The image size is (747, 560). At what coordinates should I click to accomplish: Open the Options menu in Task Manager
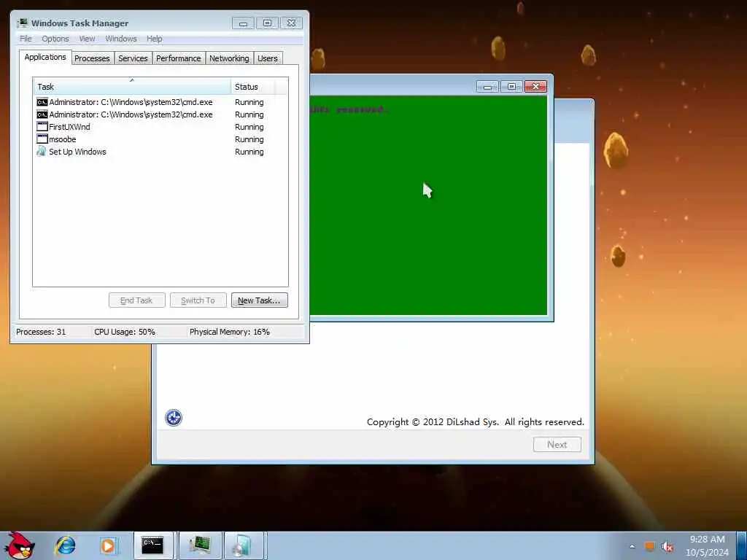pyautogui.click(x=55, y=39)
